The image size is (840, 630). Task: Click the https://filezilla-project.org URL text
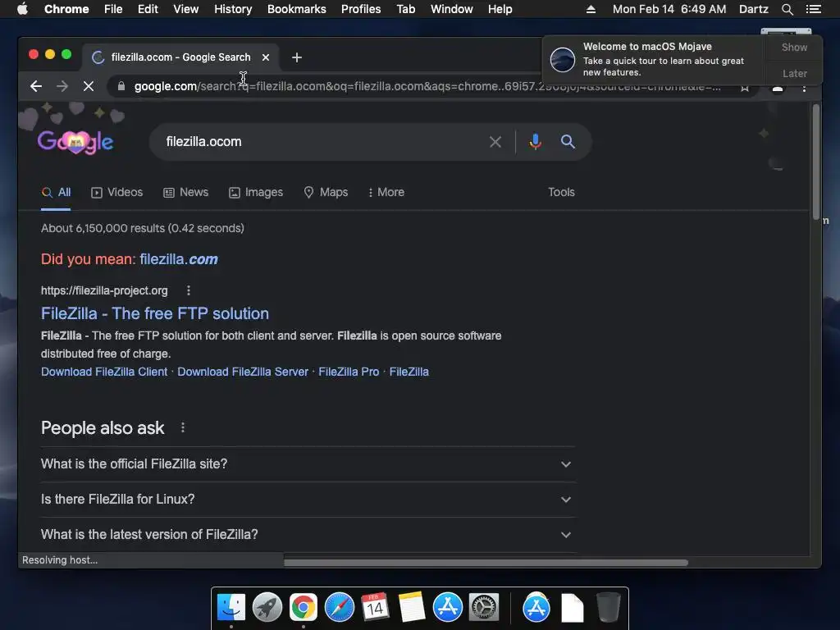pyautogui.click(x=104, y=290)
